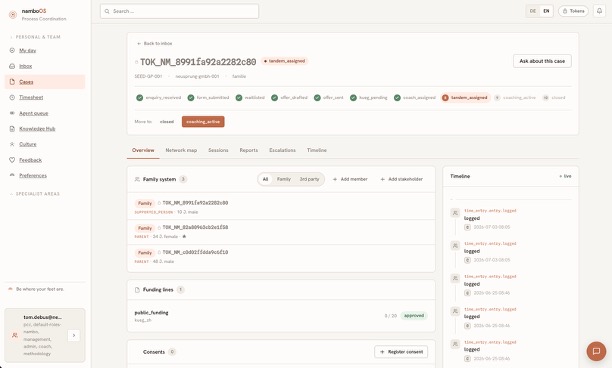Screen dimensions: 612x368
Task: Open the public_funding line entry
Action: click(281, 316)
